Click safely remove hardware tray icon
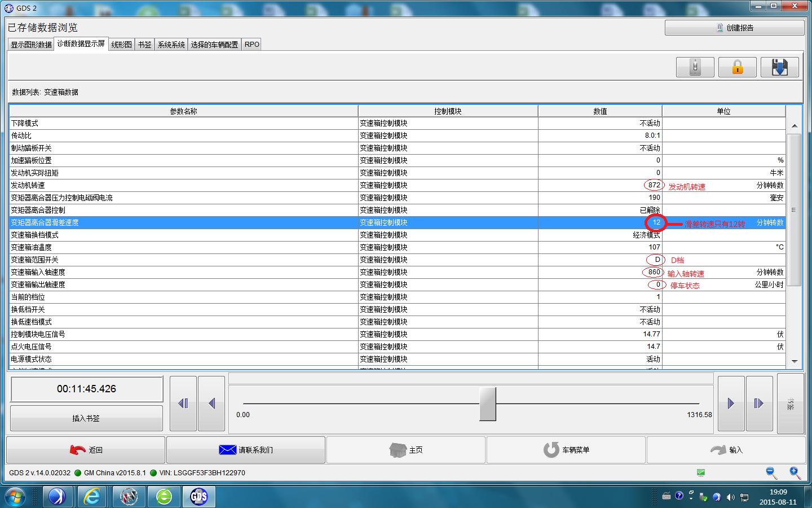This screenshot has width=812, height=508. tap(704, 497)
